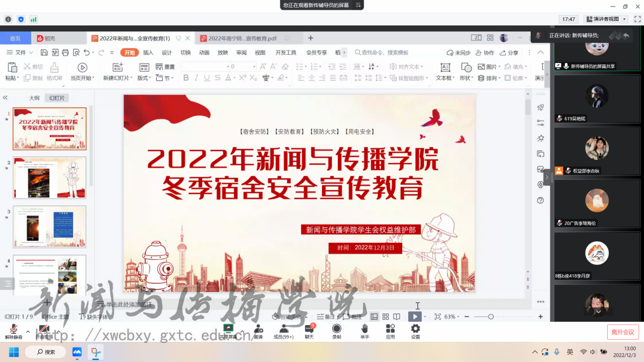Switch to slide sorter view icon
This screenshot has height=362, width=644.
(385, 317)
